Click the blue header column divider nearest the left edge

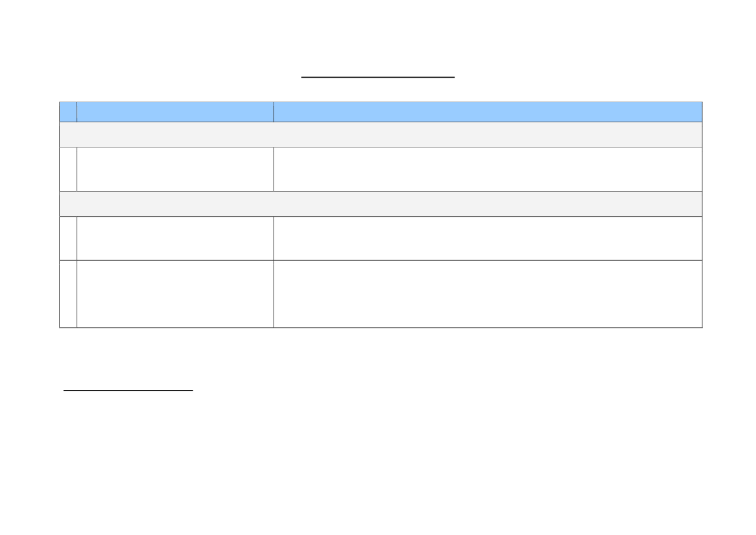pos(77,112)
